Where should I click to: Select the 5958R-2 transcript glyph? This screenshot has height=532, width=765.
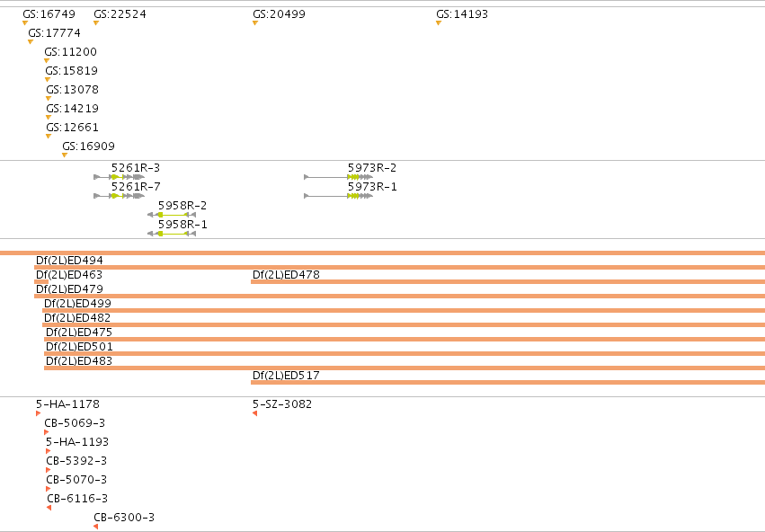click(172, 215)
